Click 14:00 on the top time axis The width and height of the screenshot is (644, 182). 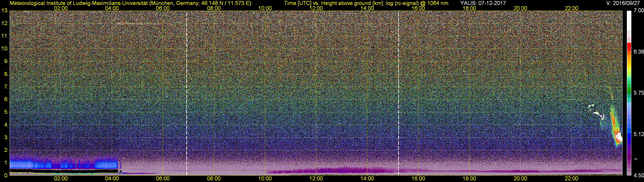tap(367, 8)
